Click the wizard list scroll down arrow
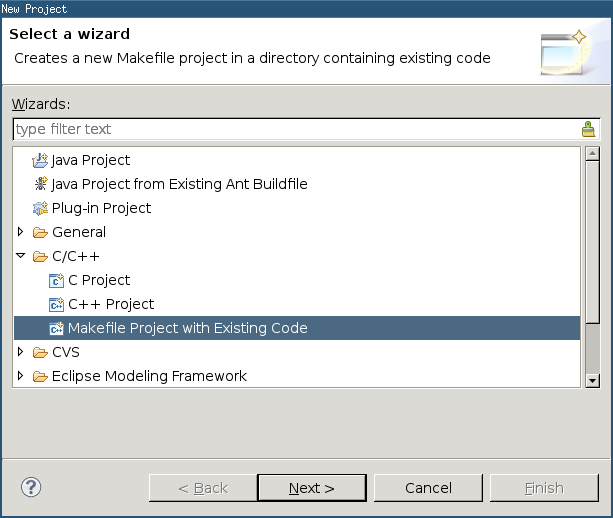This screenshot has height=518, width=613. click(593, 380)
